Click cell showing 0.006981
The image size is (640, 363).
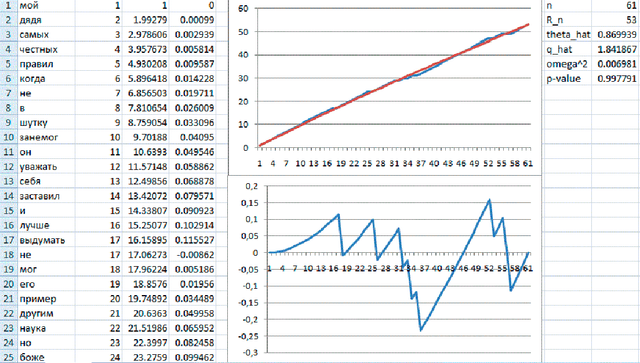(x=616, y=64)
